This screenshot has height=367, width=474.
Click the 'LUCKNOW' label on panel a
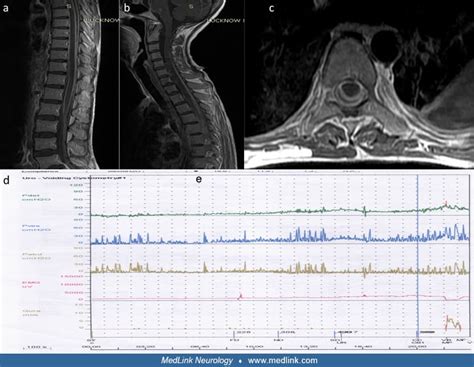(101, 20)
